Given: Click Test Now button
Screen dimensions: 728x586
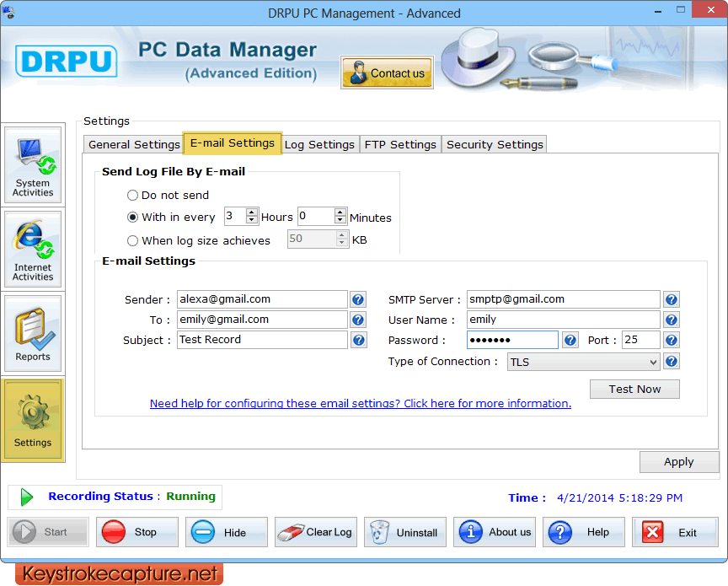Looking at the screenshot, I should coord(634,389).
